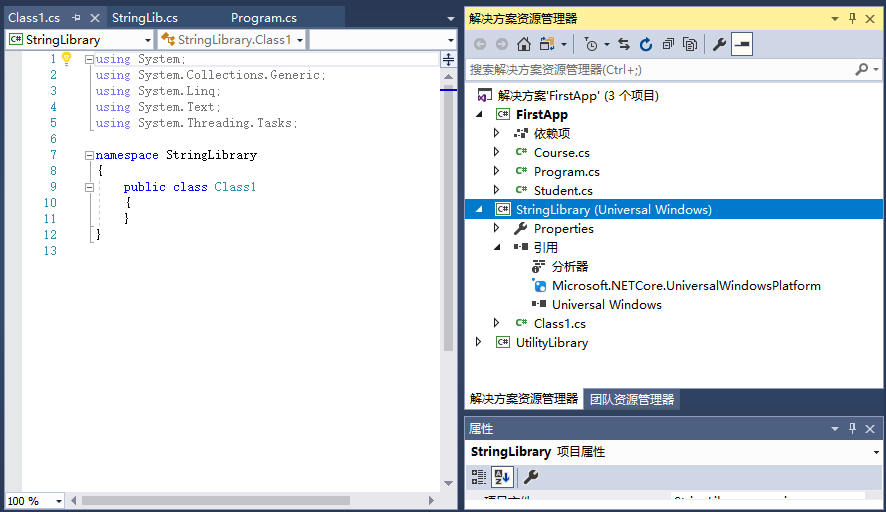Viewport: 886px width, 512px height.
Task: Switch to the StringLib.cs tab
Action: 145,18
